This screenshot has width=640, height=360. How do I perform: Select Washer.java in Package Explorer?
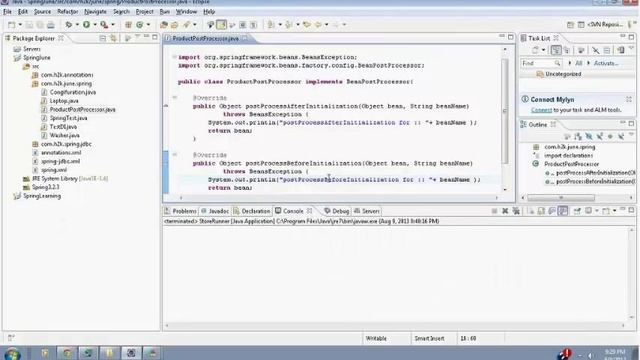click(64, 135)
